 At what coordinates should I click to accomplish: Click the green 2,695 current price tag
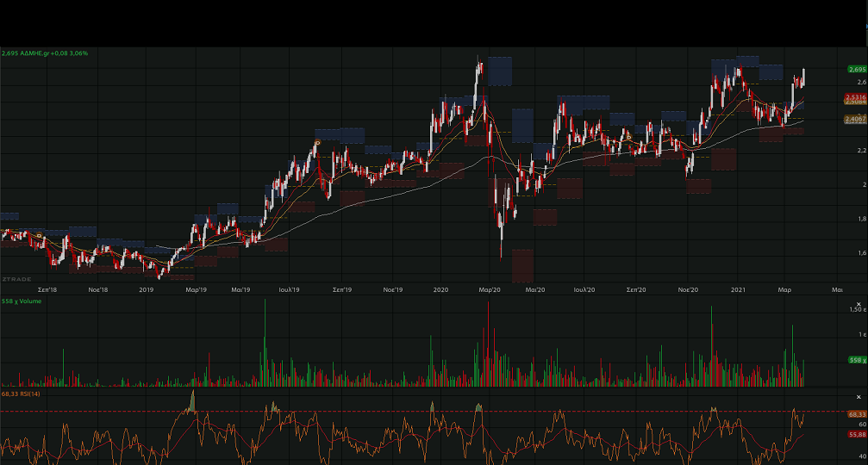click(856, 69)
